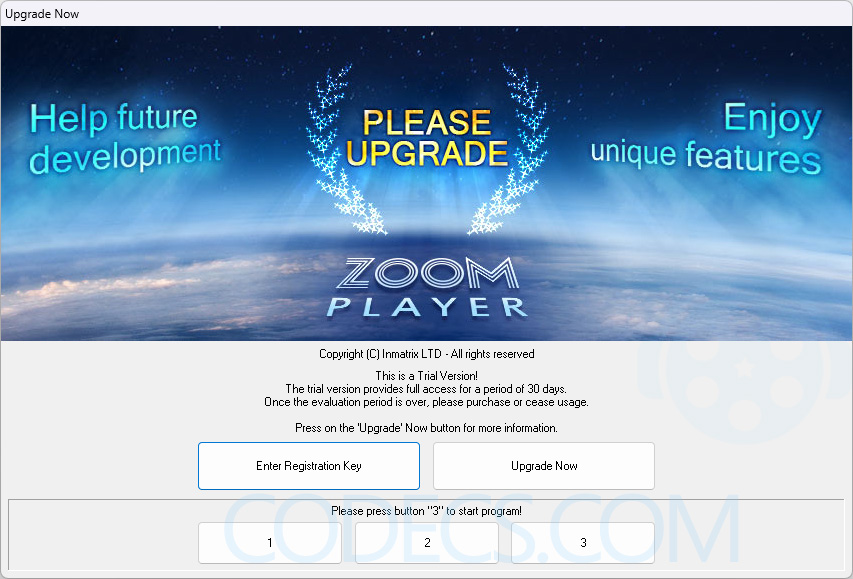Click the 'Enjoy unique features' banner text
The width and height of the screenshot is (853, 579).
click(x=706, y=139)
